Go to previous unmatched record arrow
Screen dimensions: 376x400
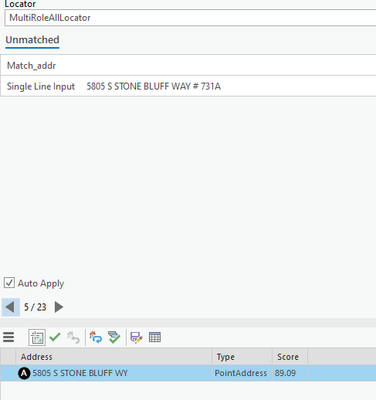10,307
